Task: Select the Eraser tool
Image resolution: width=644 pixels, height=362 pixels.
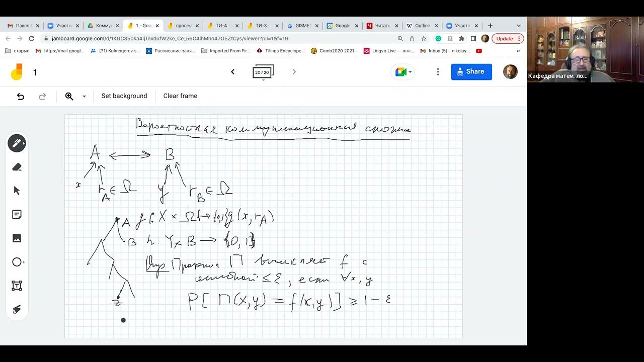Action: (x=17, y=167)
